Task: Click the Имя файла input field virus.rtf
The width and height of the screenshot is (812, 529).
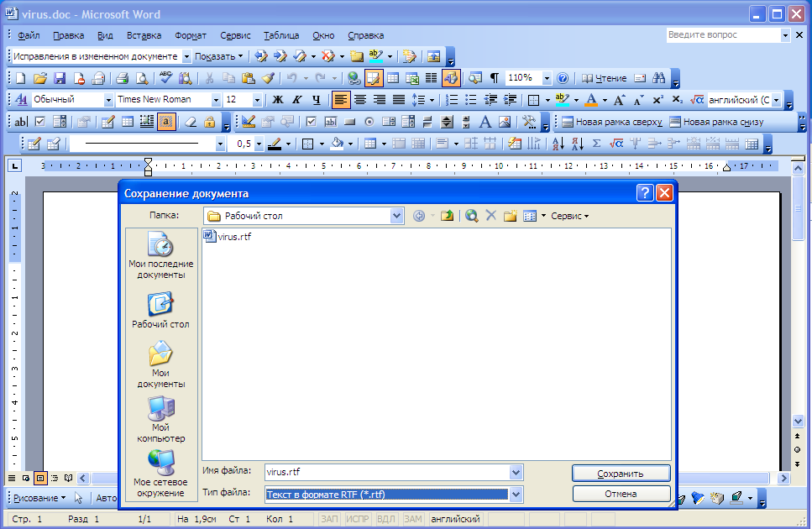Action: click(387, 472)
